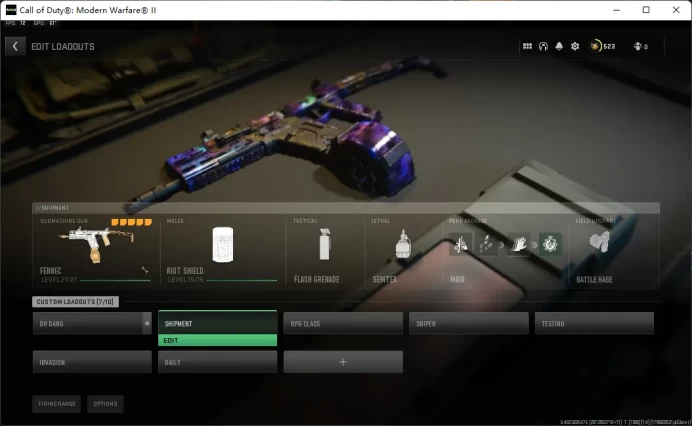
Task: Click the first base perk icon
Action: [x=460, y=244]
